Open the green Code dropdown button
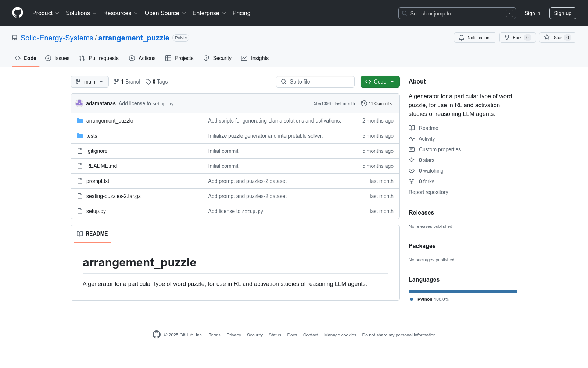The height and width of the screenshot is (368, 588). click(380, 82)
